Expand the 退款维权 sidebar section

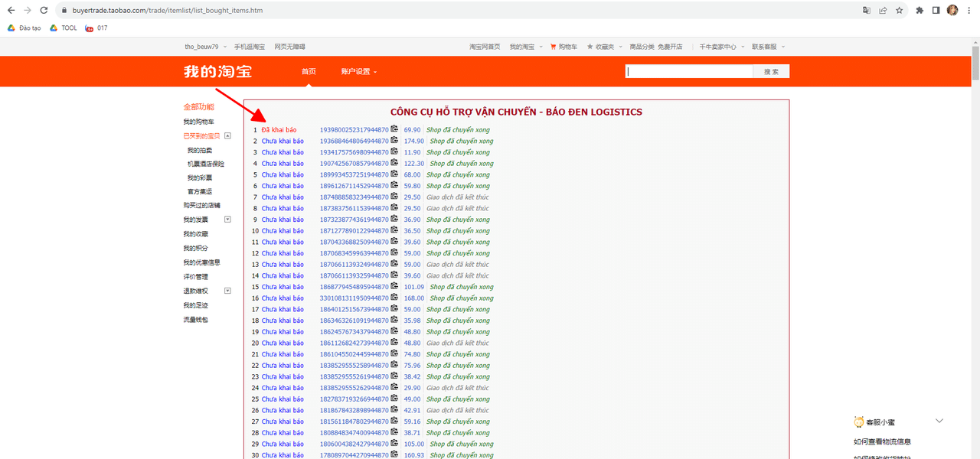tap(227, 291)
